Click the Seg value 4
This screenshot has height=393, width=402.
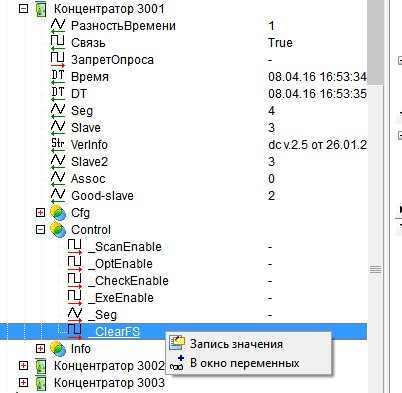click(271, 111)
